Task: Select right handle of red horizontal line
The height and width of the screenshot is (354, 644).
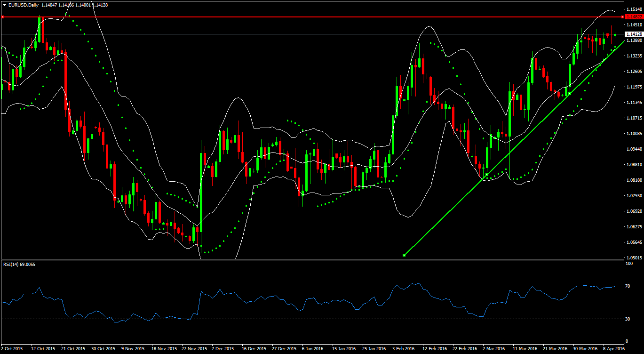Action: (623, 17)
